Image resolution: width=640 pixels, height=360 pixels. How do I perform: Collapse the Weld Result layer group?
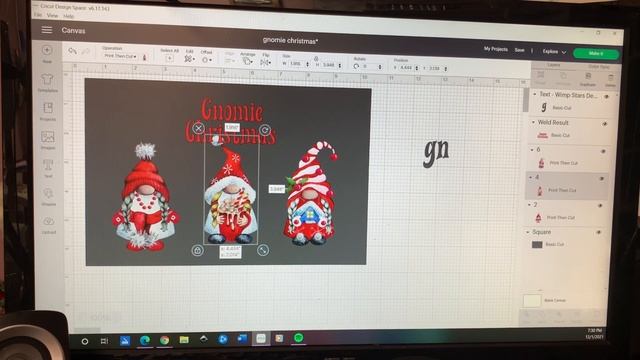pyautogui.click(x=533, y=122)
